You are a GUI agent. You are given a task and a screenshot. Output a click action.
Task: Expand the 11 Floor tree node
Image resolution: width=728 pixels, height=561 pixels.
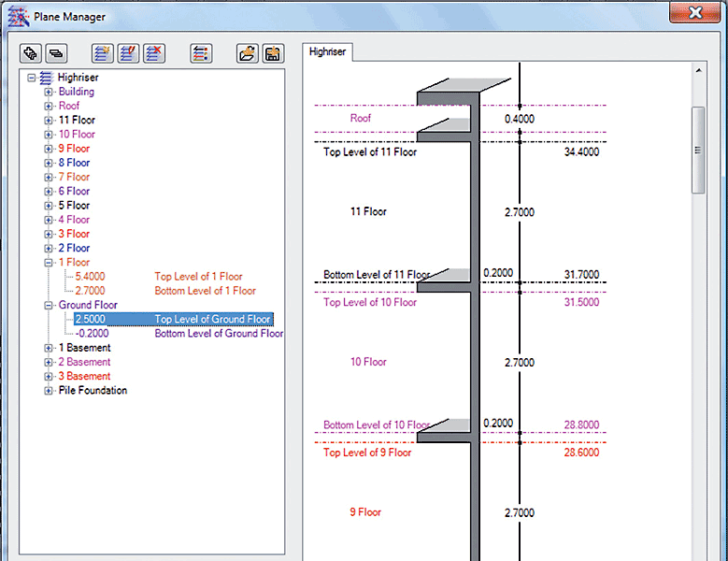(x=49, y=121)
